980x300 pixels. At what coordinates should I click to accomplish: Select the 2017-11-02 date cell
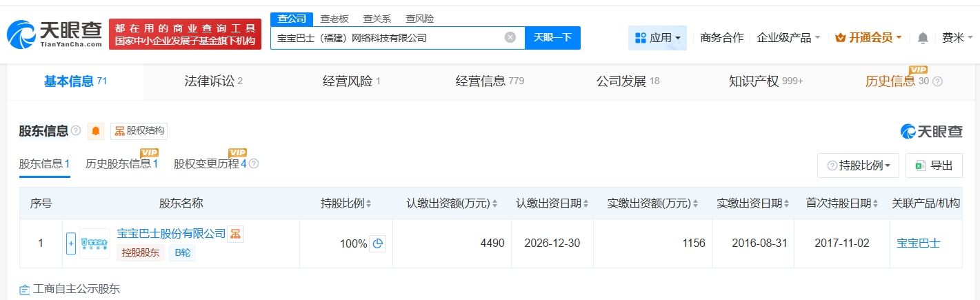click(842, 243)
